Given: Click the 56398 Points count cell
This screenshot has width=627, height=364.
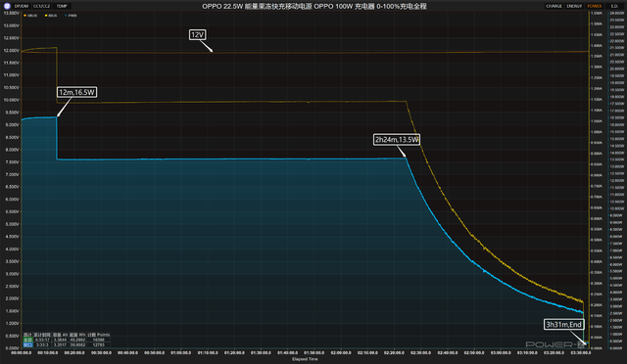Looking at the screenshot, I should [98, 340].
